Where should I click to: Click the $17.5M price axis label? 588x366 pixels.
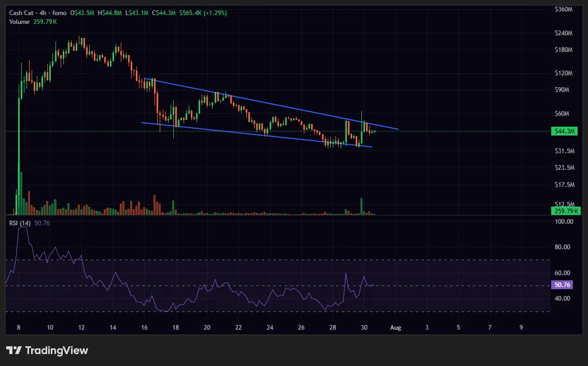564,185
